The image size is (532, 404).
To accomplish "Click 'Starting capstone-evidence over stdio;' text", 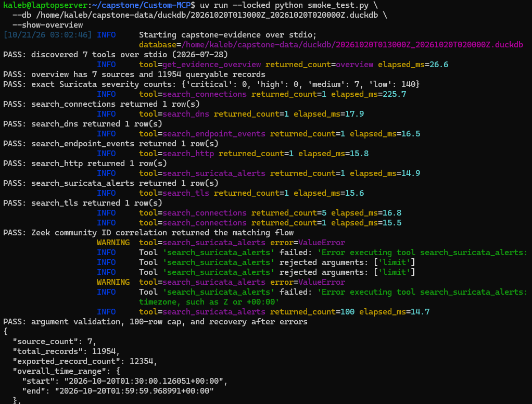I will point(227,35).
